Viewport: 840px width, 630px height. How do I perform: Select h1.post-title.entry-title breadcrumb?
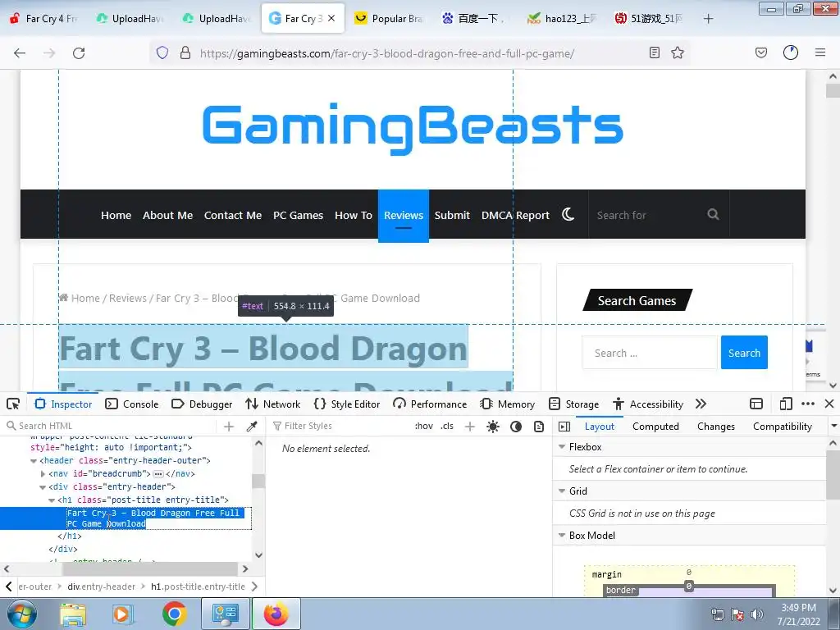pyautogui.click(x=198, y=587)
